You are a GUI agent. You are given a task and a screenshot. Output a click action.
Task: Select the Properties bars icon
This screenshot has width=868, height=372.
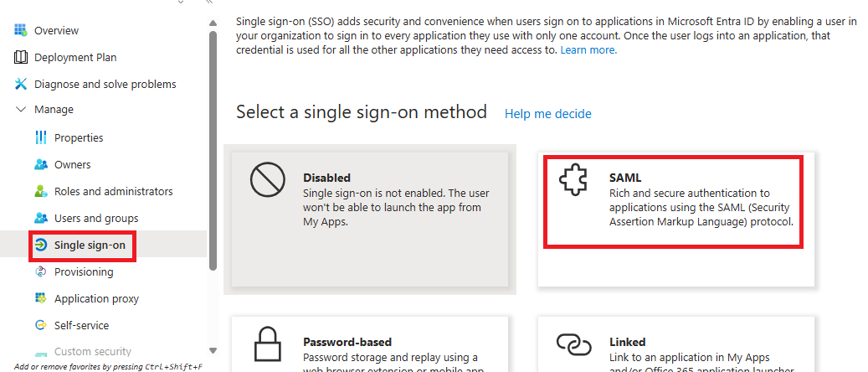[x=40, y=137]
